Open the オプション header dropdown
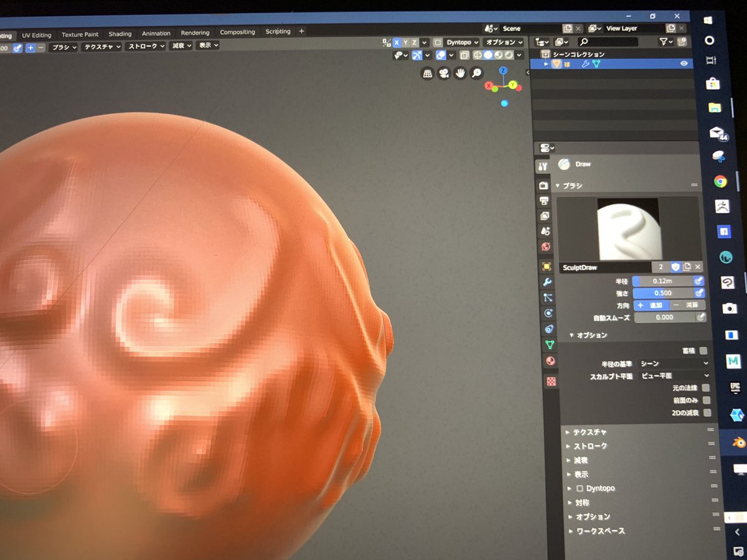Image resolution: width=747 pixels, height=560 pixels. point(503,42)
